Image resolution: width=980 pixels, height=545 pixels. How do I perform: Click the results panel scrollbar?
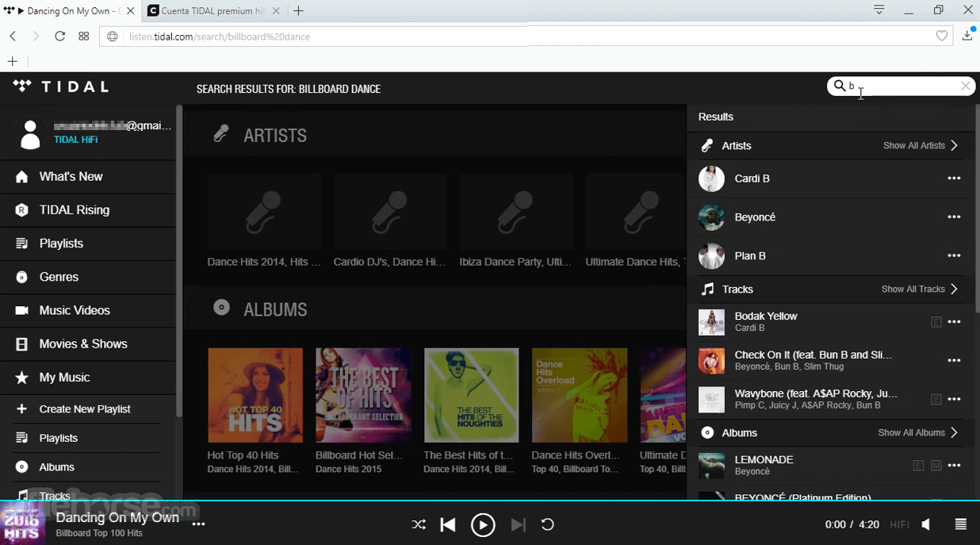(976, 208)
